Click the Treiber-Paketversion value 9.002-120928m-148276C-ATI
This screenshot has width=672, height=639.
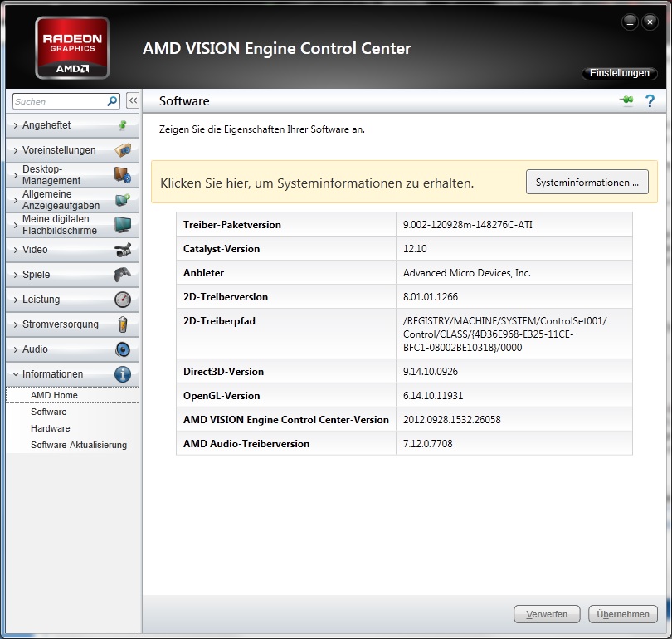(x=468, y=225)
